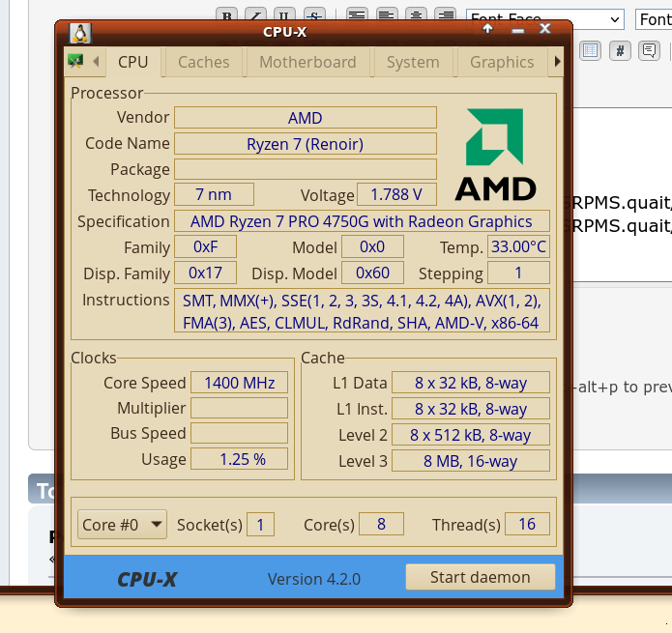
Task: Click the underline formatting icon
Action: tap(284, 16)
